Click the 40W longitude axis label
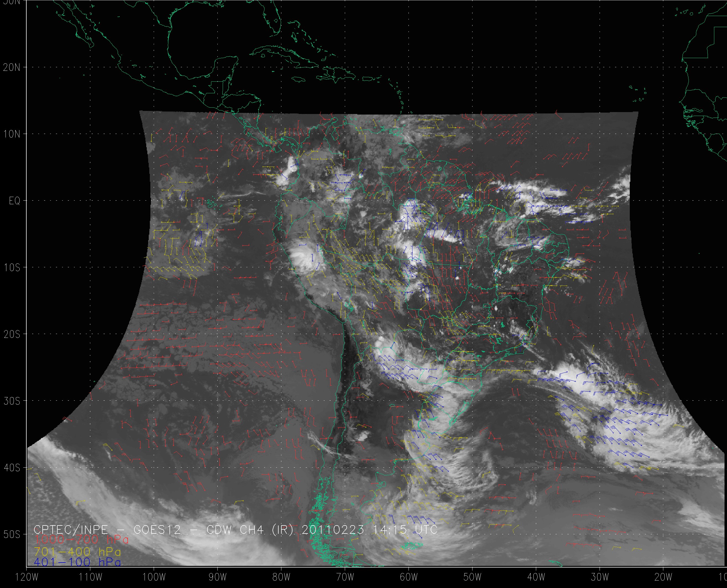The width and height of the screenshot is (727, 588). [x=536, y=577]
